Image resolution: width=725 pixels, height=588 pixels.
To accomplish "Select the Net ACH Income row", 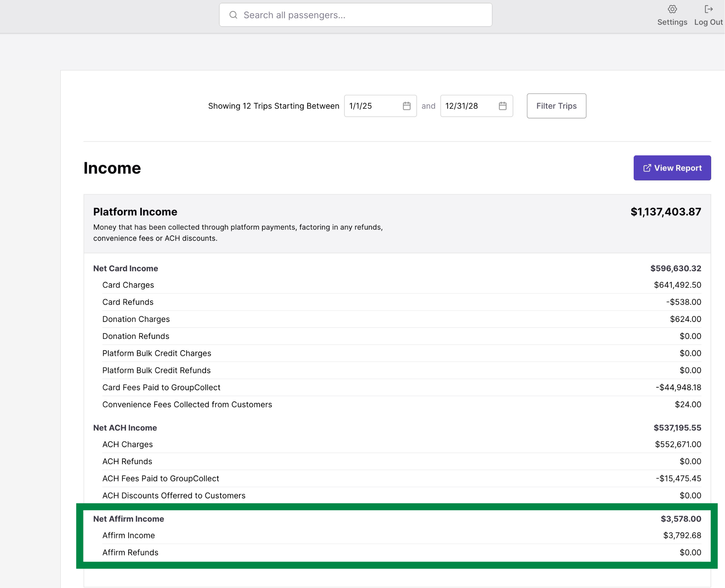I will pos(125,428).
